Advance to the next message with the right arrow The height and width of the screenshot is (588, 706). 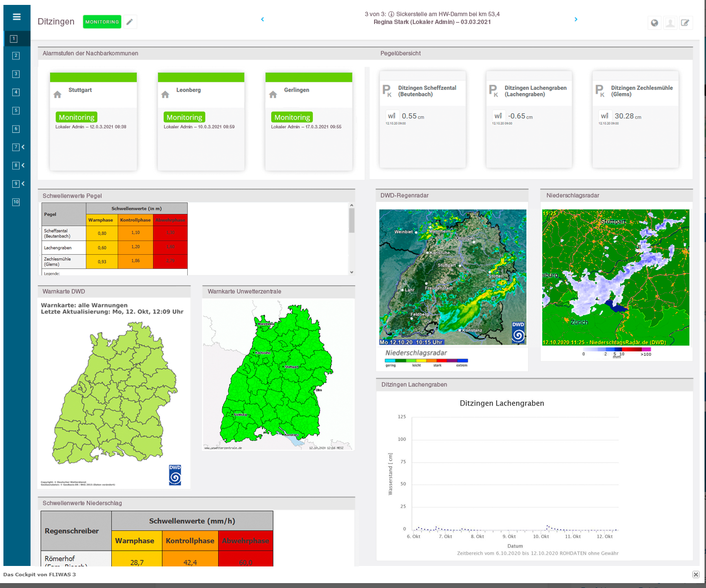[x=576, y=19]
